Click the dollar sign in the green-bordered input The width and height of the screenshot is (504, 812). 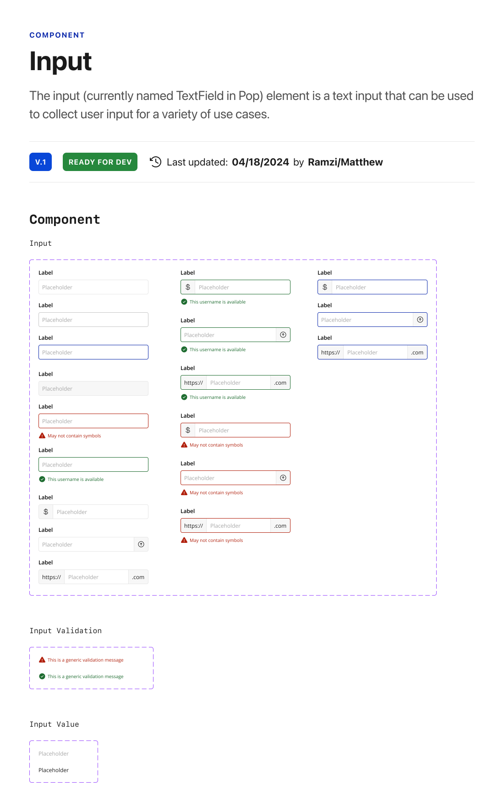pyautogui.click(x=188, y=287)
